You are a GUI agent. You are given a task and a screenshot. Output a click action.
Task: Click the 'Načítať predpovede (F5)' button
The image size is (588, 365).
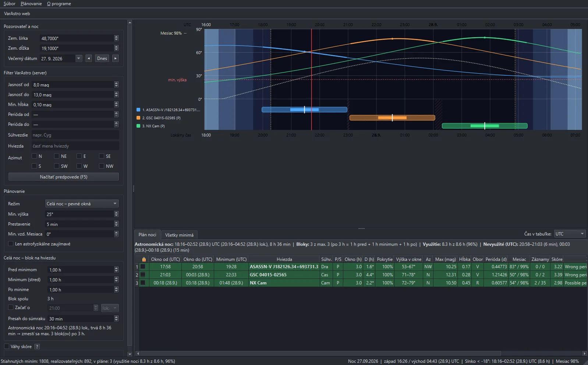pyautogui.click(x=64, y=177)
